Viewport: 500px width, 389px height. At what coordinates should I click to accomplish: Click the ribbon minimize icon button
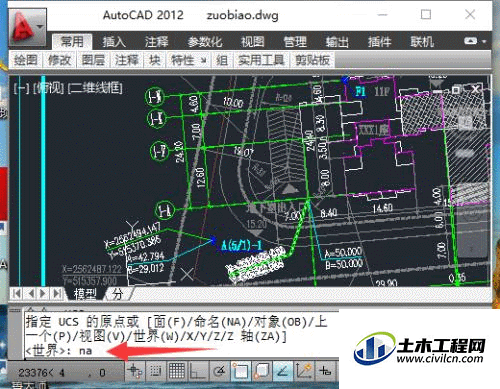470,41
